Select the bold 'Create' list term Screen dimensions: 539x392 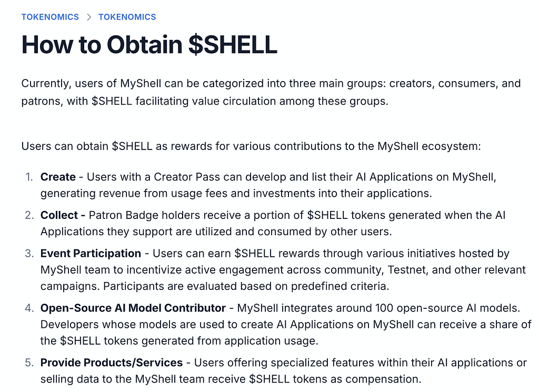(58, 177)
